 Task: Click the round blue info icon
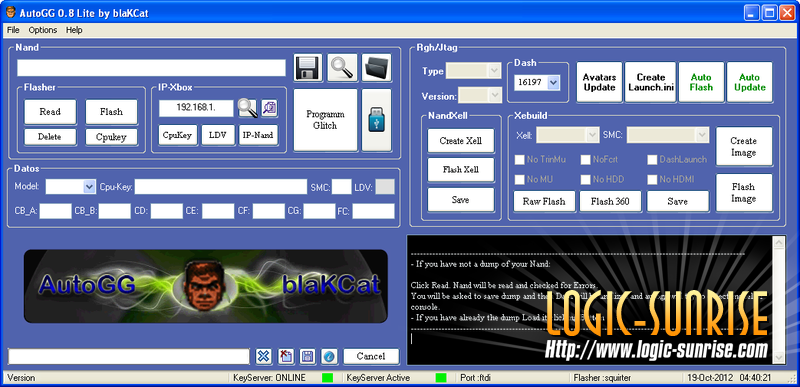(329, 356)
